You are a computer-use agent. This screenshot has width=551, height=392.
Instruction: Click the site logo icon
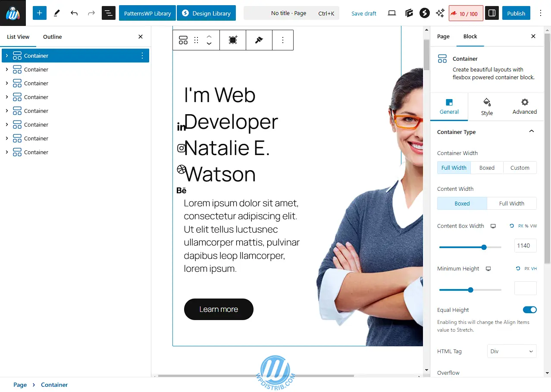[13, 13]
